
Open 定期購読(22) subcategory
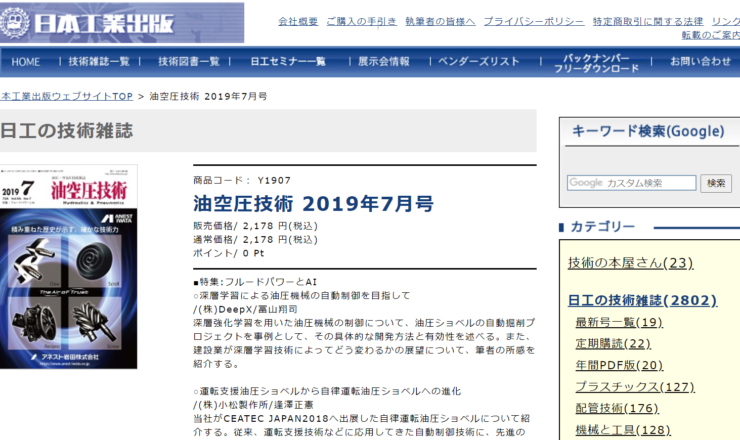coord(613,344)
